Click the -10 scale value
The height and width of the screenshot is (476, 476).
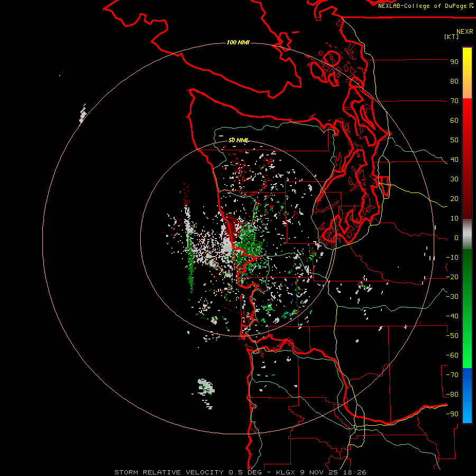tap(452, 258)
